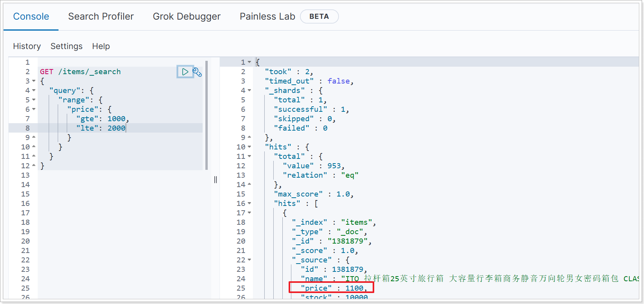Open the Painless Lab tab
The height and width of the screenshot is (304, 644).
[x=267, y=16]
